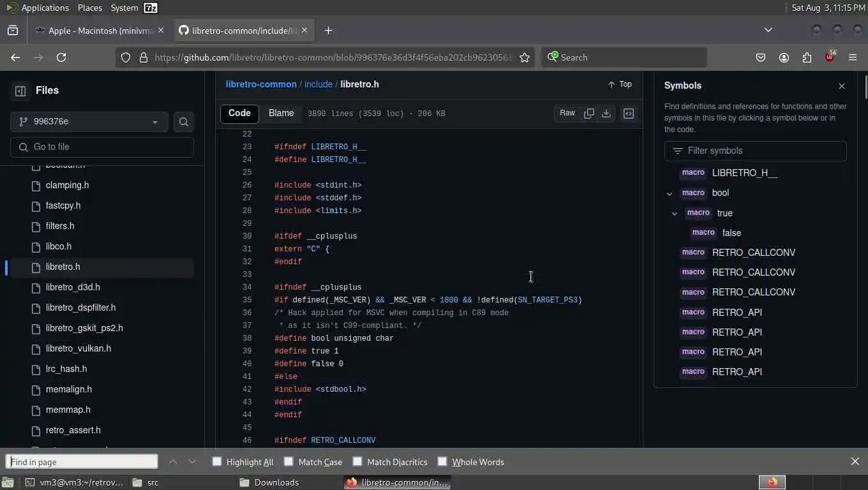Click the 7z icon in top panel

pos(151,8)
